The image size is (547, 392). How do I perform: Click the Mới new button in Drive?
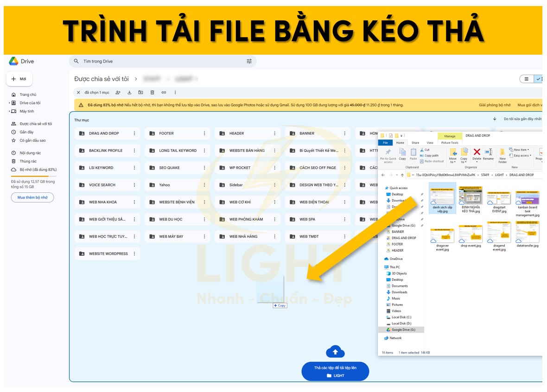[x=19, y=79]
